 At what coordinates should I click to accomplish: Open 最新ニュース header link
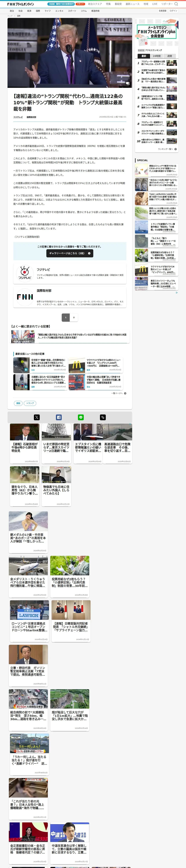(x=133, y=4)
